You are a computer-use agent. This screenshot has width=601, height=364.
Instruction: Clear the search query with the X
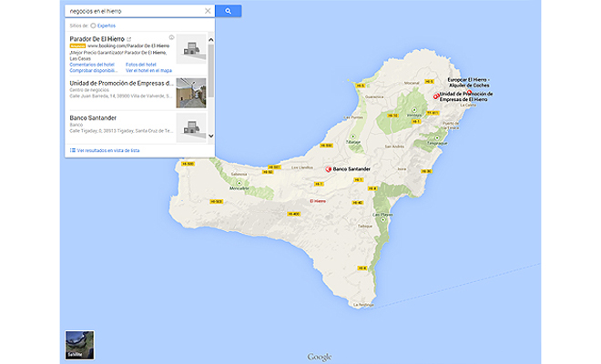[208, 11]
